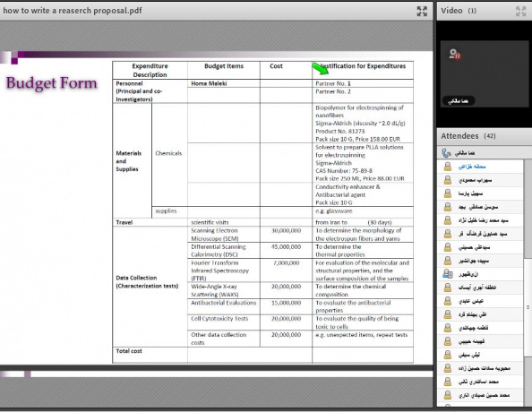The height and width of the screenshot is (412, 532).
Task: Click the 'Budget Form' slide heading
Action: point(52,83)
